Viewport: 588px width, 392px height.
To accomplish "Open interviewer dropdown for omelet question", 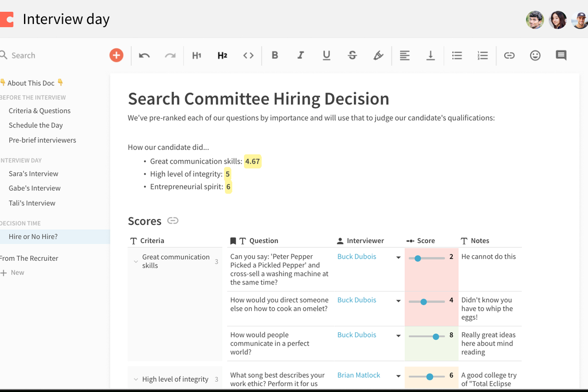I will [398, 301].
